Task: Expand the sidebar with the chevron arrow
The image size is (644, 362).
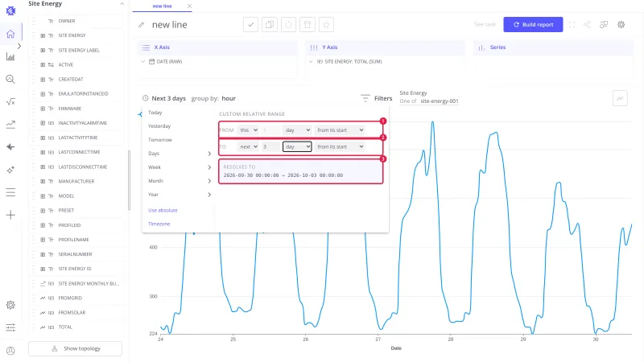Action: pos(19,47)
